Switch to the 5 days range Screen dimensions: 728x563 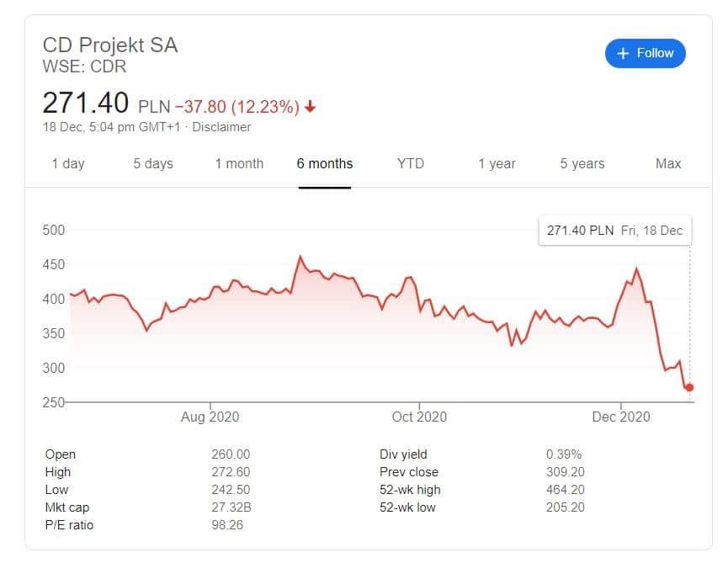pyautogui.click(x=153, y=163)
